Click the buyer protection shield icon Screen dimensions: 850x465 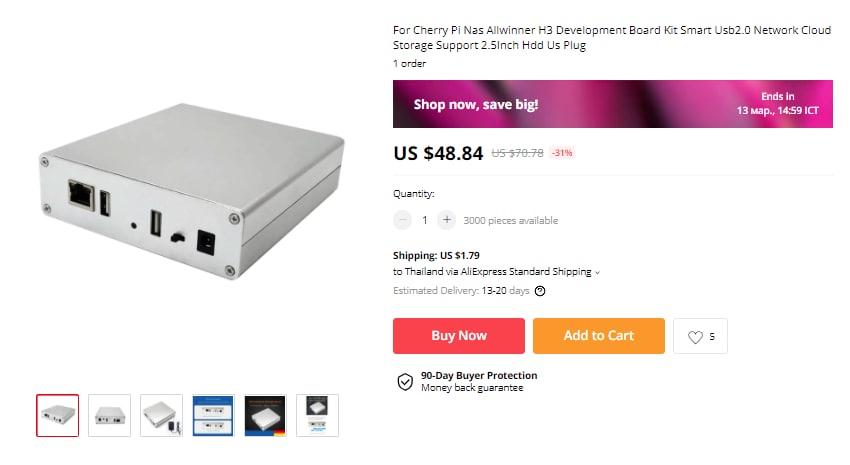tap(405, 382)
